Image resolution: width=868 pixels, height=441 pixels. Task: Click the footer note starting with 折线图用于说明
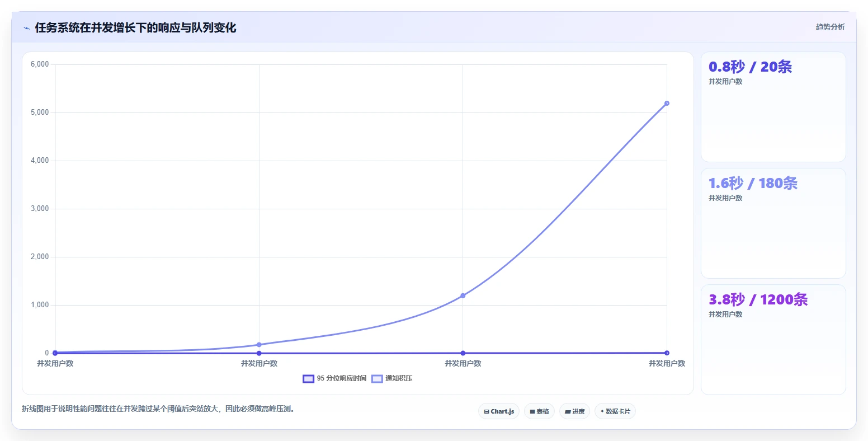tap(158, 409)
